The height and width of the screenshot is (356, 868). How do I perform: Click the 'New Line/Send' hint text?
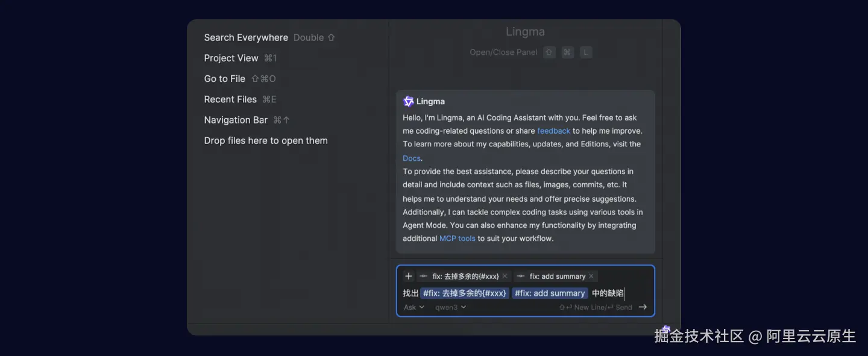pos(596,307)
